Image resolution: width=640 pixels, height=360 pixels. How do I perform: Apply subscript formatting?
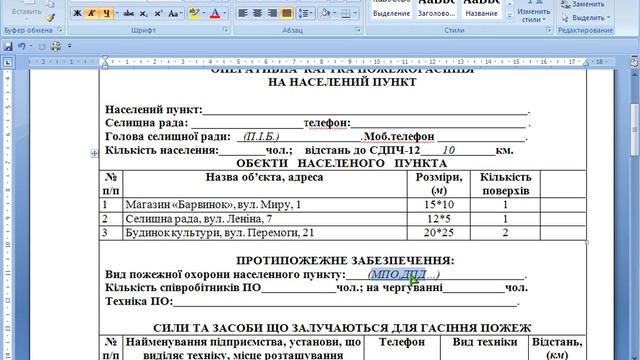click(143, 13)
